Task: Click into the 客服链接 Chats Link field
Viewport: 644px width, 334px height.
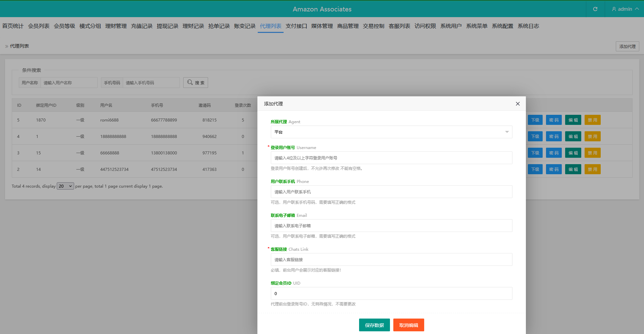Action: pyautogui.click(x=391, y=259)
